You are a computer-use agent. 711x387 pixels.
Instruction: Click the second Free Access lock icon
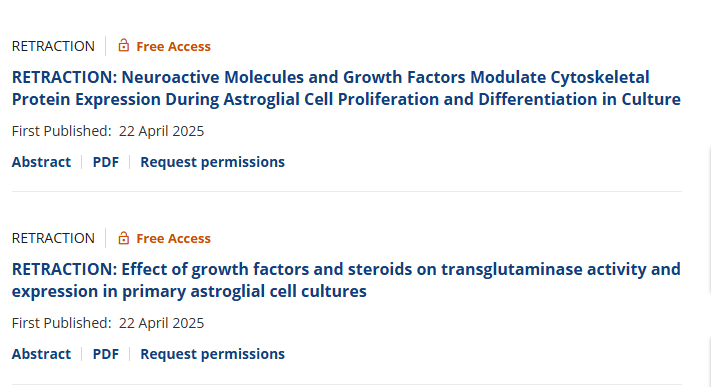pos(123,237)
